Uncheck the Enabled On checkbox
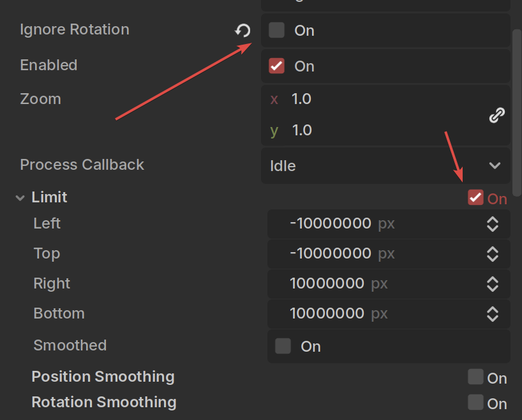The width and height of the screenshot is (522, 420). pos(277,66)
